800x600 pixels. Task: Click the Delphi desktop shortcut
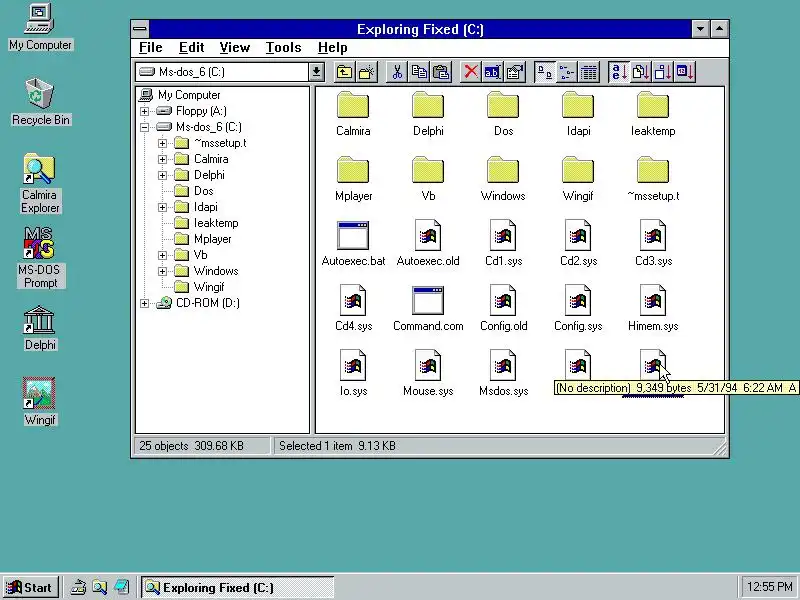pyautogui.click(x=40, y=329)
